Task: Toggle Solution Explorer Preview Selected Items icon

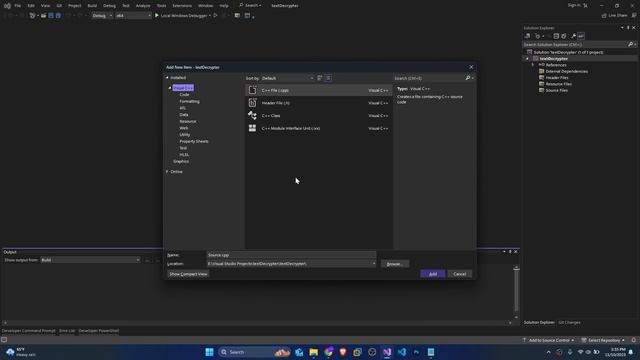Action: [x=581, y=36]
